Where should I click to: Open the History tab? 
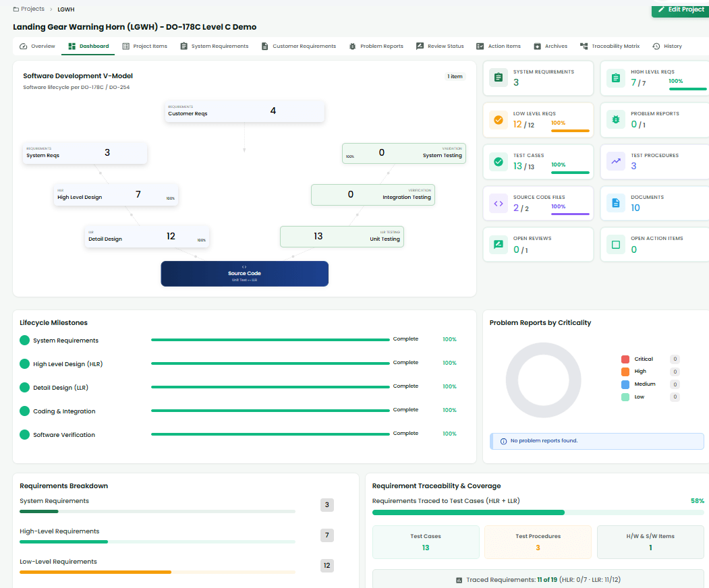pos(667,46)
